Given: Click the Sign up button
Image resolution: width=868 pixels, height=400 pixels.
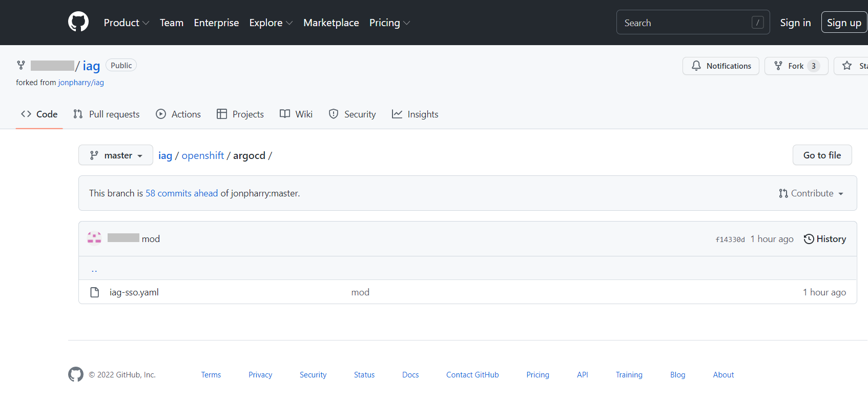Looking at the screenshot, I should (844, 23).
